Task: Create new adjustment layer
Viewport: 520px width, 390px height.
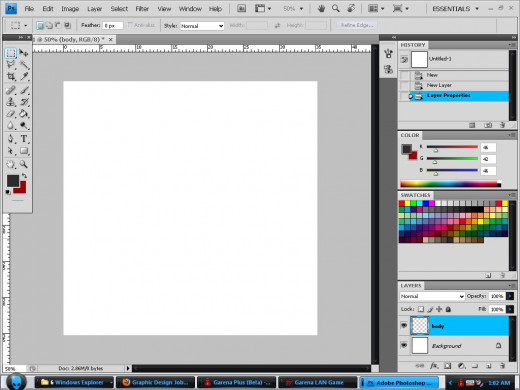Action: click(462, 366)
